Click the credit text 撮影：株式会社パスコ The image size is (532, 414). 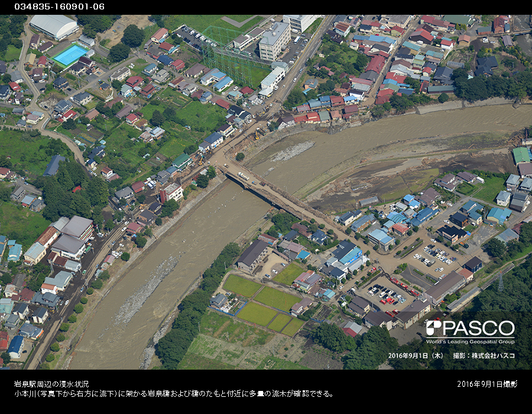tap(484, 355)
